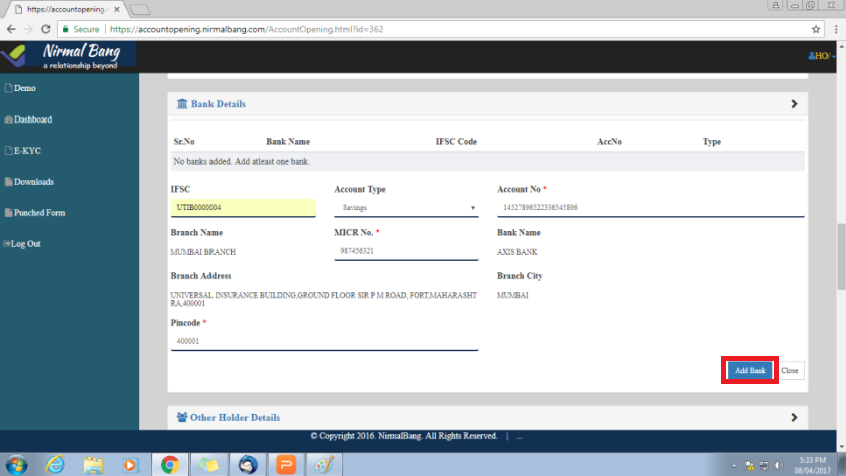Click the Add Bank button
This screenshot has width=846, height=476.
(750, 370)
